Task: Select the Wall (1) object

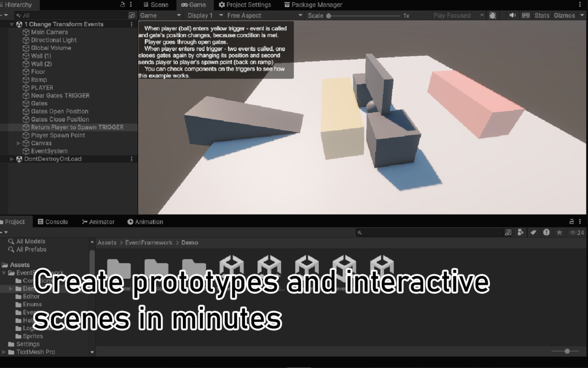Action: (41, 56)
